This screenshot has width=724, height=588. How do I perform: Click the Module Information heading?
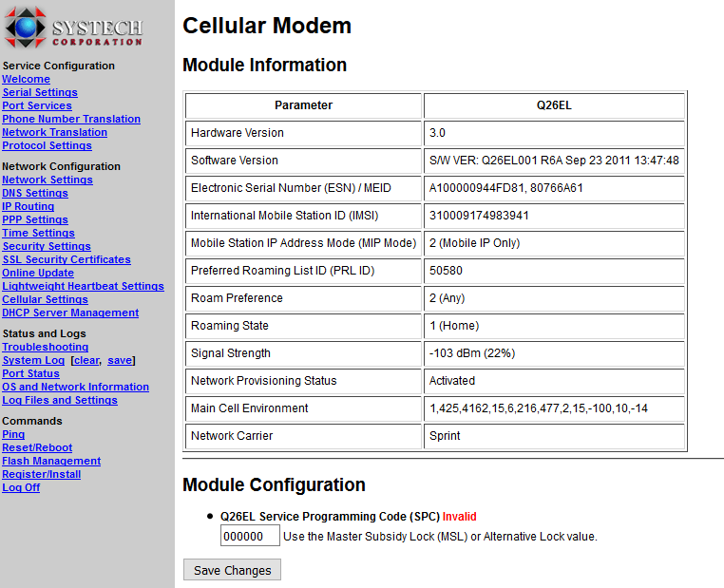coord(264,66)
